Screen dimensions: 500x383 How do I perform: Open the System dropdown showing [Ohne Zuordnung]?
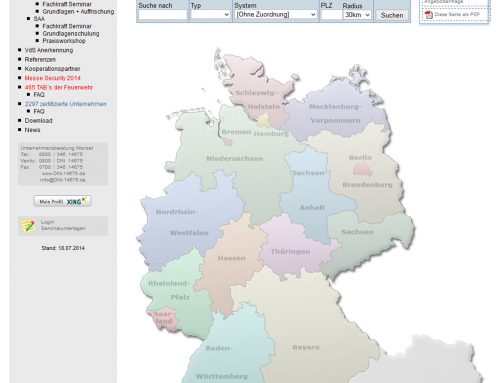275,15
